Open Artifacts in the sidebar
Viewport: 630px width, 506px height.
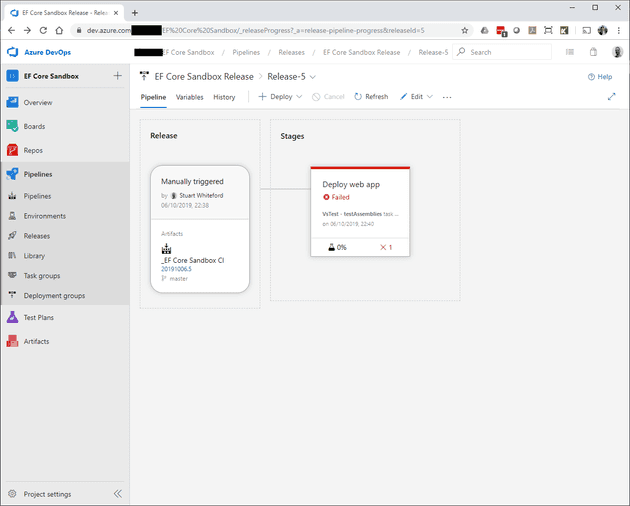tap(13, 341)
